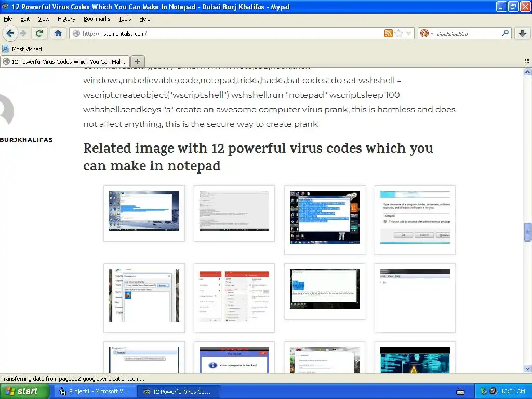
Task: Subscribe via the RSS feed icon
Action: [x=389, y=33]
